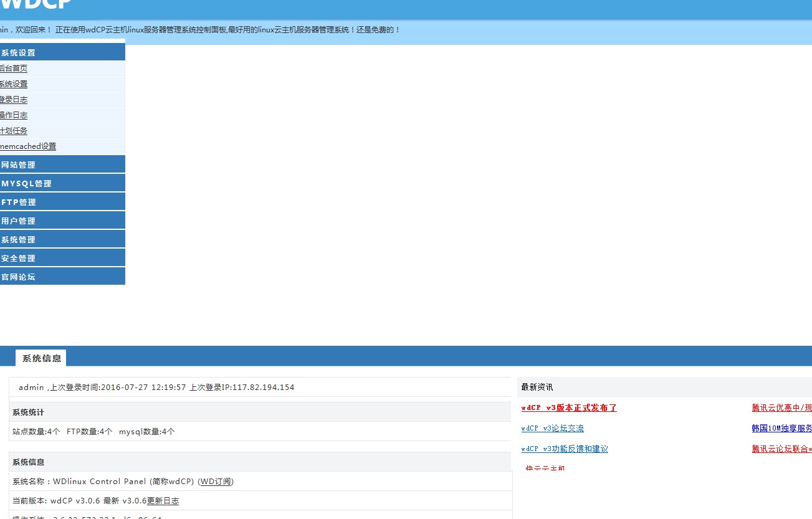This screenshot has width=812, height=519.
Task: Open the 计划任务 sidebar link
Action: 14,131
